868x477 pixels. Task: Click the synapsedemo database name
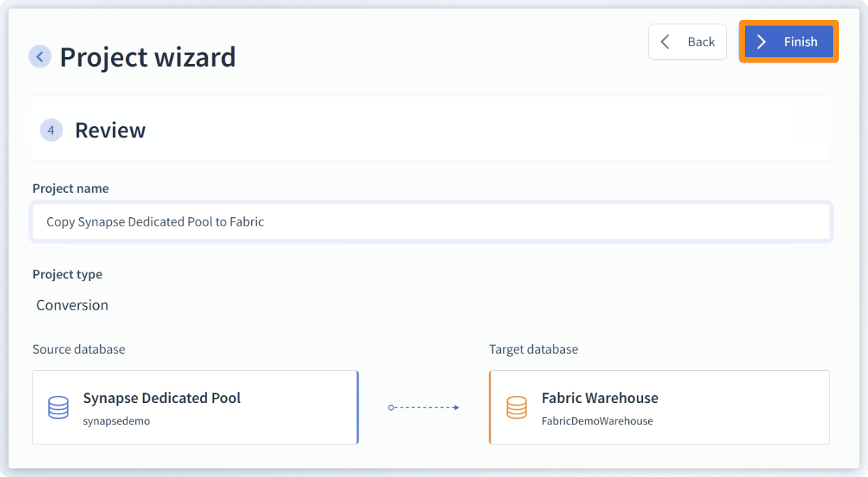[117, 421]
